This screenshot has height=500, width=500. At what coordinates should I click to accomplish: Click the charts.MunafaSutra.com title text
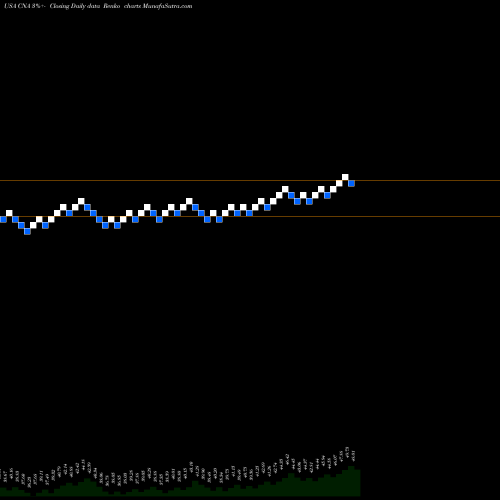[x=158, y=6]
